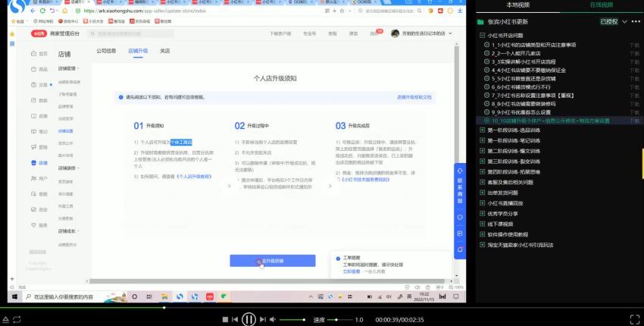
Task: Expand the 小红书直播回放 folder
Action: [482, 203]
